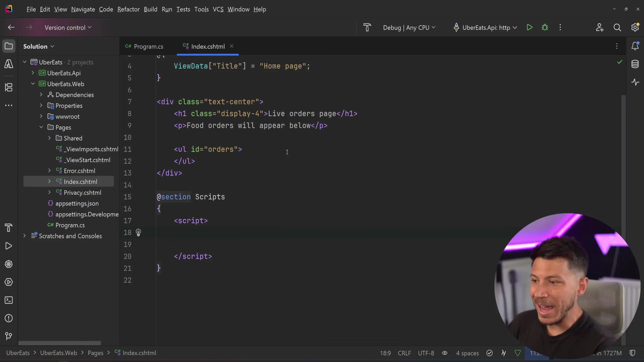Click the UTF-8 encoding setting
644x362 pixels.
[426, 353]
